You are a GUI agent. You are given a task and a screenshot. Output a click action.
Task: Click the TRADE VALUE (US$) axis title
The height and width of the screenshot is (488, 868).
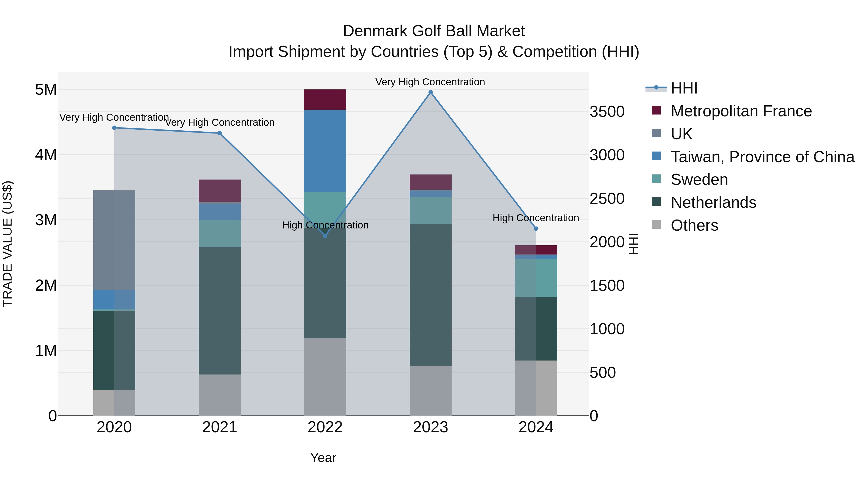coord(7,244)
